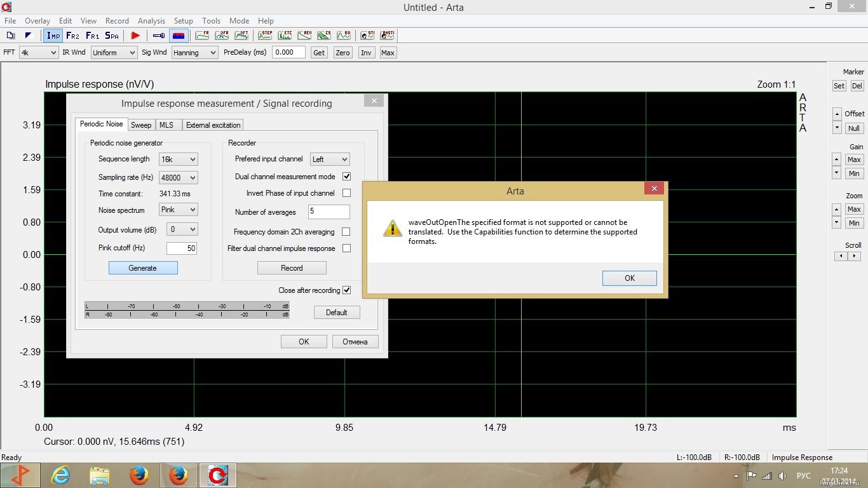
Task: Click the Отмена cancel button
Action: point(355,341)
